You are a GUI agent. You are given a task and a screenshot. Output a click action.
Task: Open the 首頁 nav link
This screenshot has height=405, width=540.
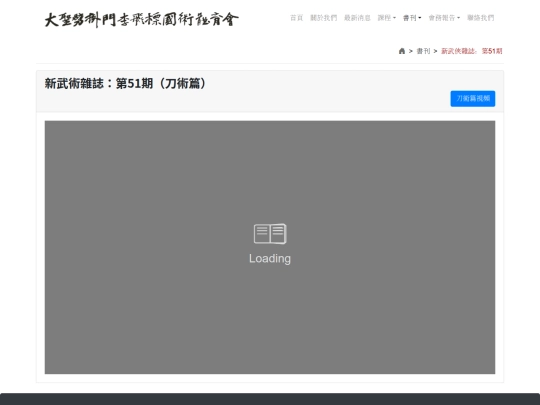(297, 18)
